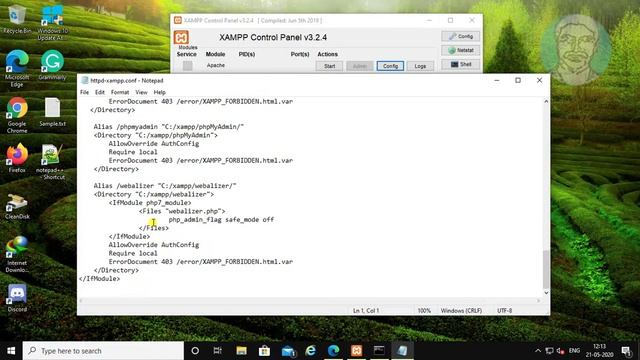Screen dimensions: 640x360
Task: Open clock and date in taskbar
Action: click(x=600, y=351)
